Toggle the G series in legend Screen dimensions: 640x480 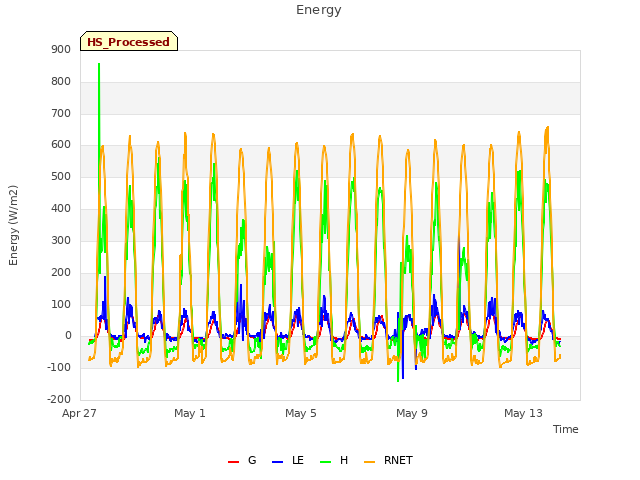[242, 460]
